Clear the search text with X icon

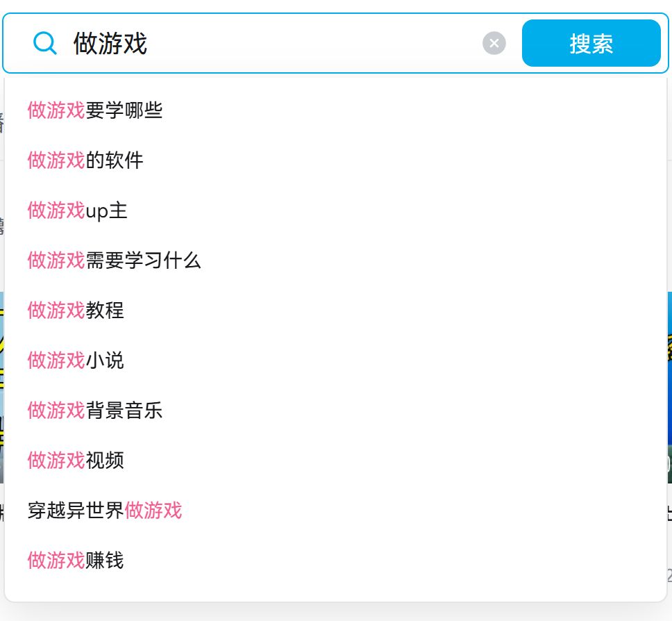(x=494, y=44)
